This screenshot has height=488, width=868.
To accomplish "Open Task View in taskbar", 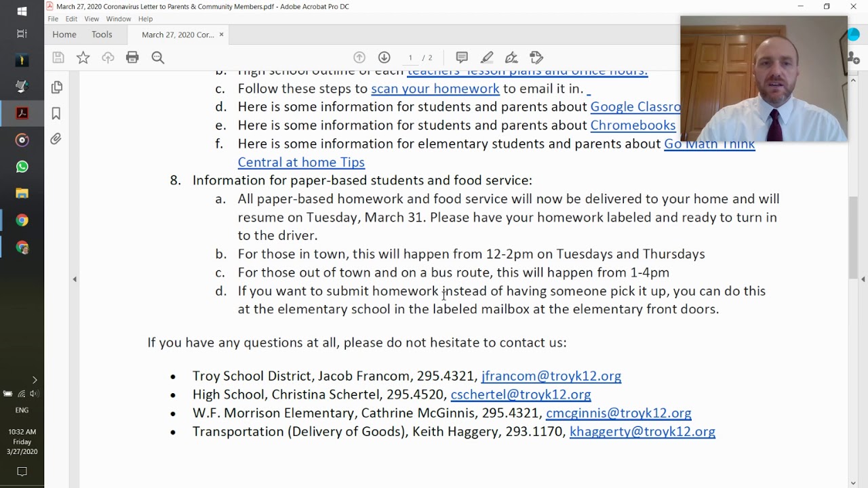I will pyautogui.click(x=22, y=34).
